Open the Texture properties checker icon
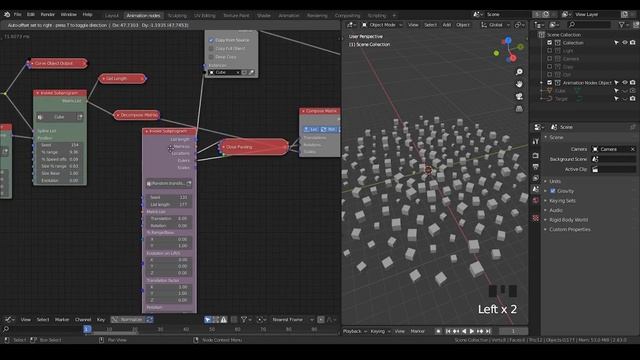The height and width of the screenshot is (360, 640). 536,218
